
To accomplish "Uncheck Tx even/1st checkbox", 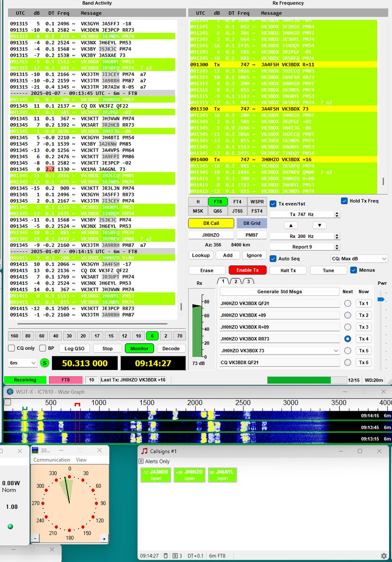I will coord(273,204).
